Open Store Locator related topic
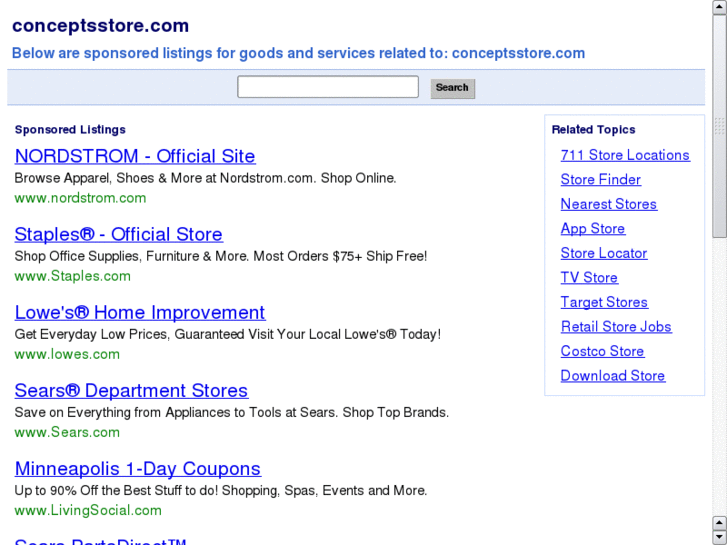 [604, 253]
